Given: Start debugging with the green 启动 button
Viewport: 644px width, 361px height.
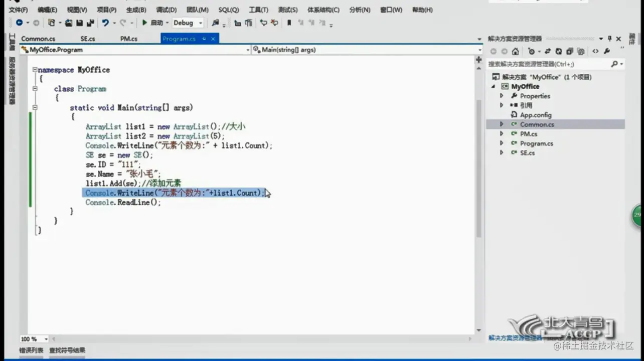Looking at the screenshot, I should (152, 23).
